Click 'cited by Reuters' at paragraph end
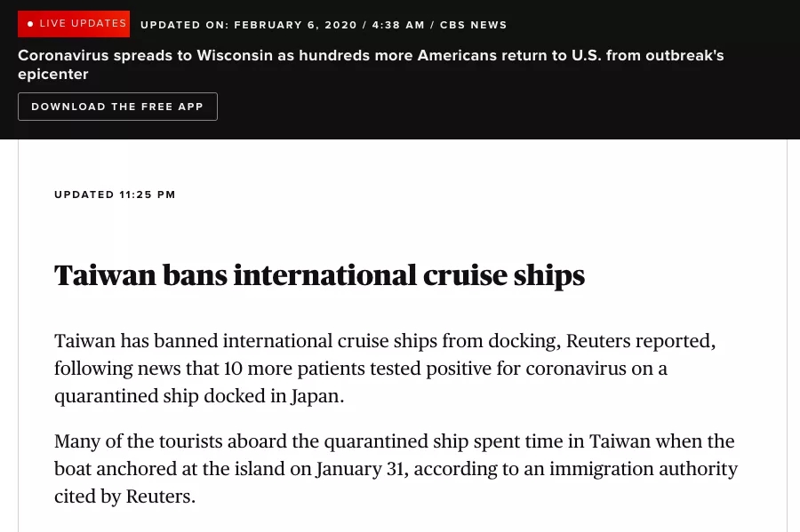800x532 pixels. (x=124, y=496)
